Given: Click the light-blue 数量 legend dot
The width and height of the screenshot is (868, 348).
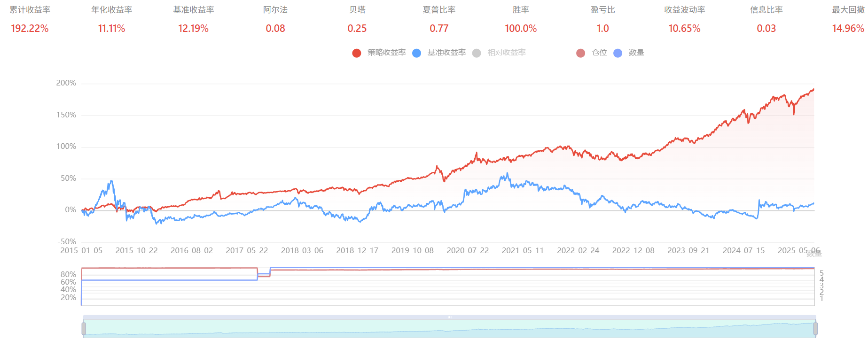Looking at the screenshot, I should 618,53.
